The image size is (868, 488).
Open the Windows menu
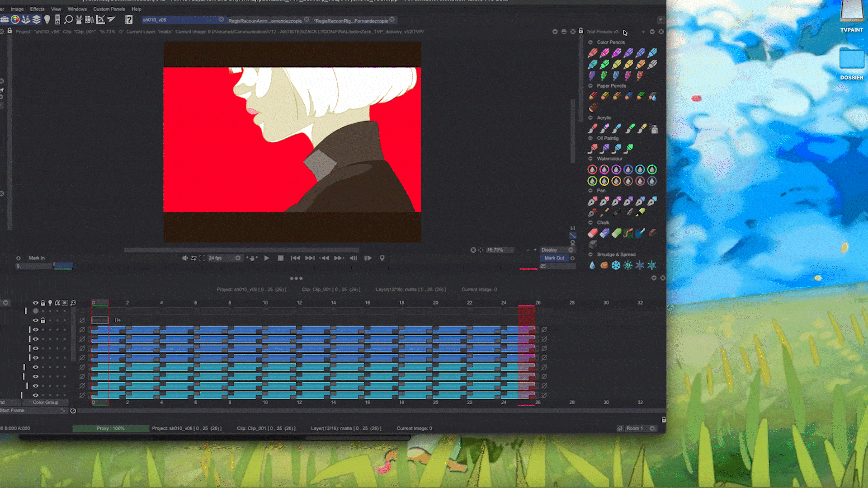77,9
